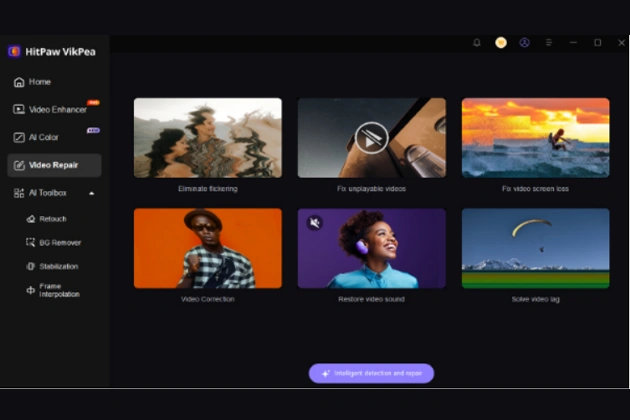Viewport: 630px width, 420px height.
Task: Click the "Solve video lag" caption
Action: tap(536, 299)
